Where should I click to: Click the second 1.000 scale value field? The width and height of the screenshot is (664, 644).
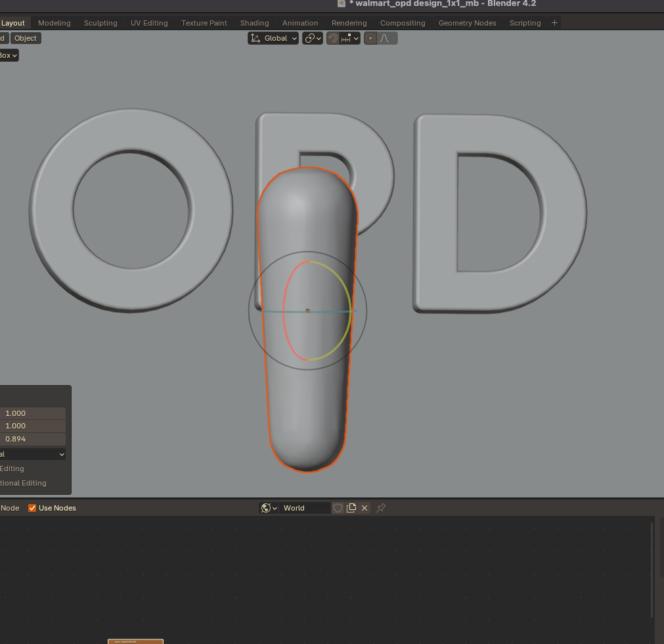(x=33, y=426)
